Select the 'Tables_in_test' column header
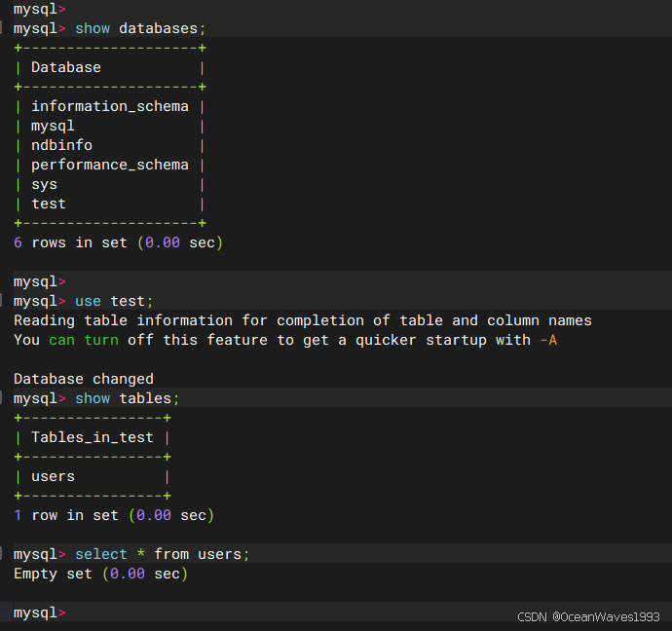Image resolution: width=672 pixels, height=631 pixels. [x=93, y=437]
